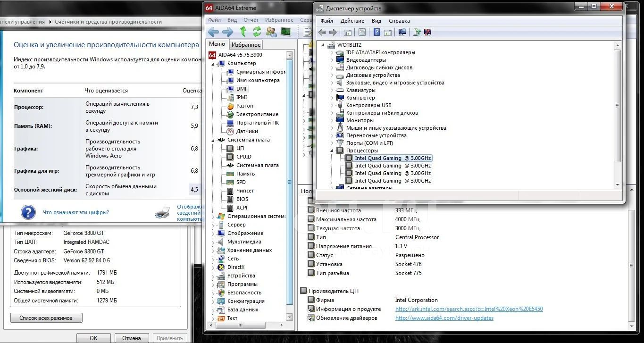Screen dimensions: 644x343
Task: Click the green monitor diagnostics icon in AIDA64
Action: [286, 32]
